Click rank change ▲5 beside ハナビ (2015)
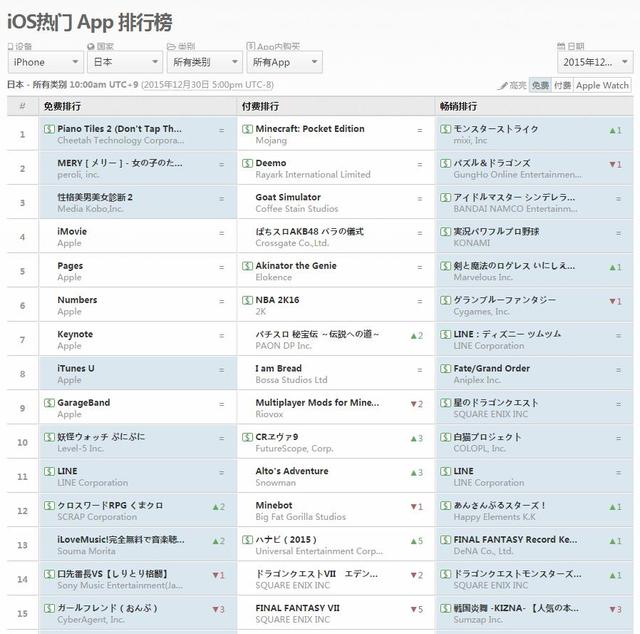 [x=417, y=541]
